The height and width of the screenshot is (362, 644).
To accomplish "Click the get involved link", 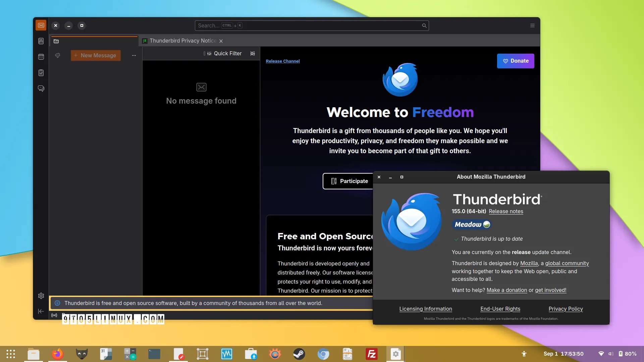I will coord(550,290).
